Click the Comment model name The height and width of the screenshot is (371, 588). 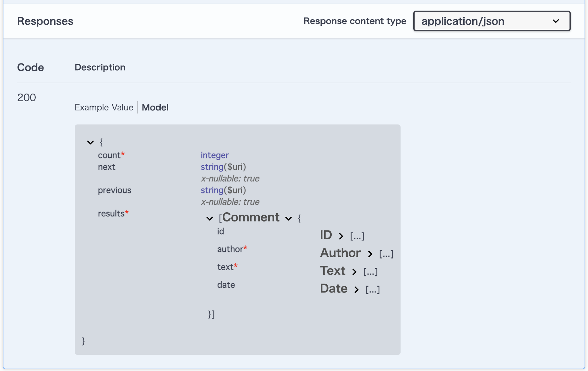[251, 217]
